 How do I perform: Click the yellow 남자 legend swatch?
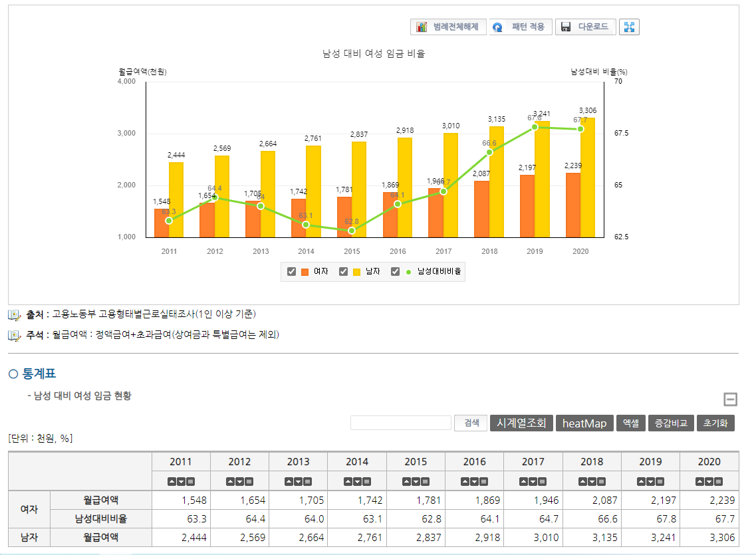coord(357,273)
